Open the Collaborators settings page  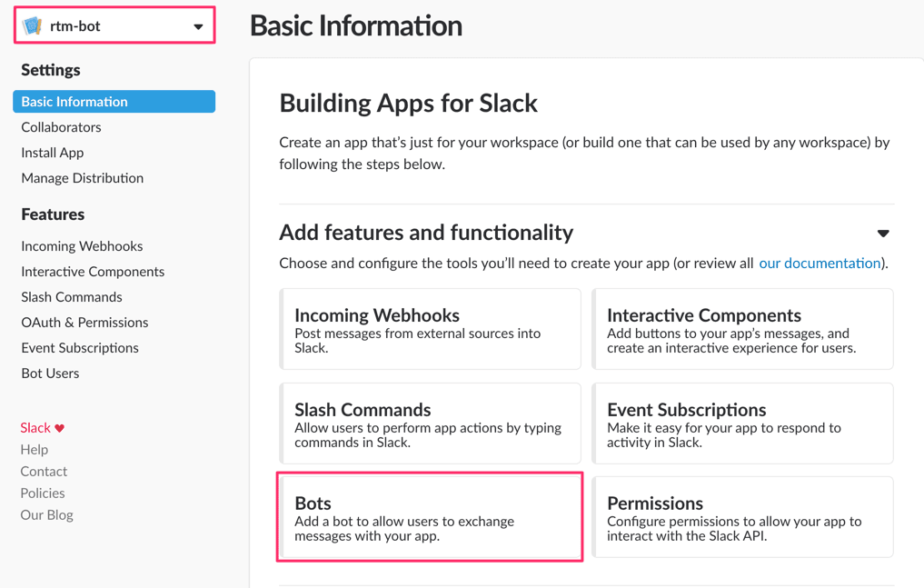pos(61,126)
